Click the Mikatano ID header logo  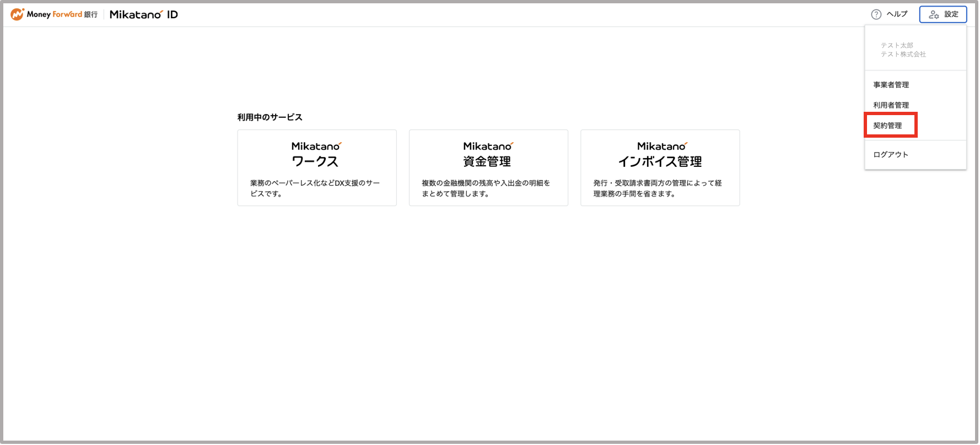coord(144,15)
